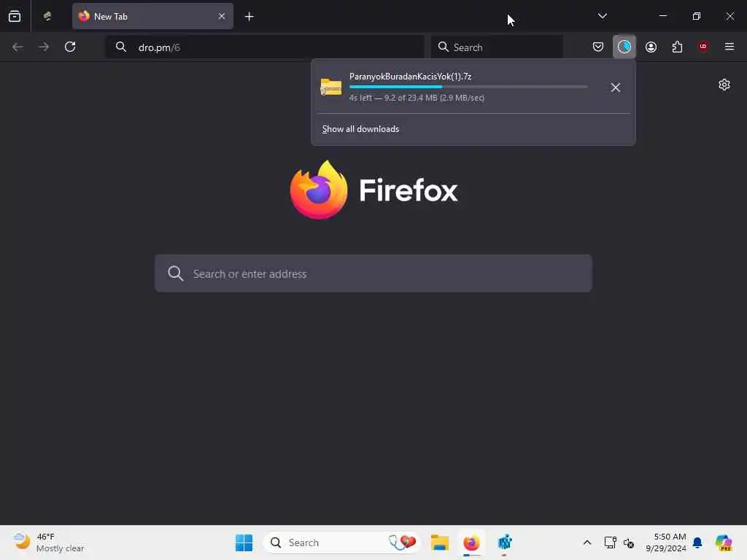Cancel the ParanyokBuradanKacisYok download
The height and width of the screenshot is (560, 747).
pos(616,87)
